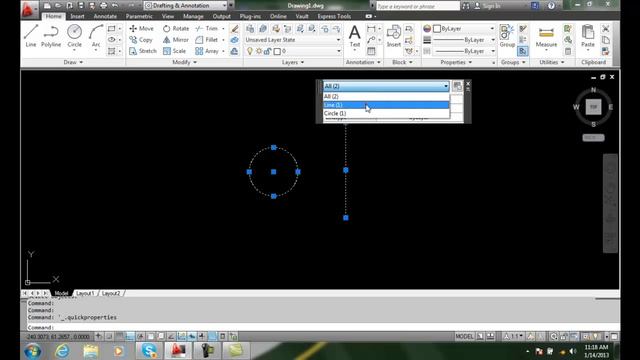Click the Insert block icon

click(x=393, y=36)
